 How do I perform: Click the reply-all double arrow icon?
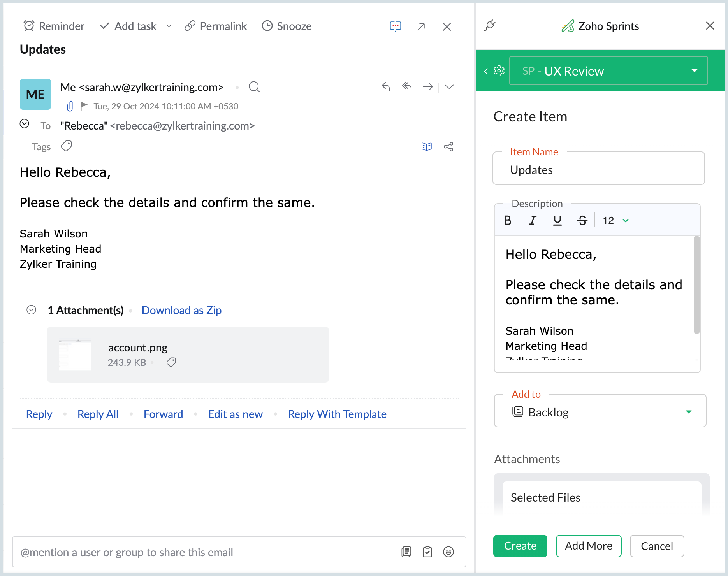406,86
